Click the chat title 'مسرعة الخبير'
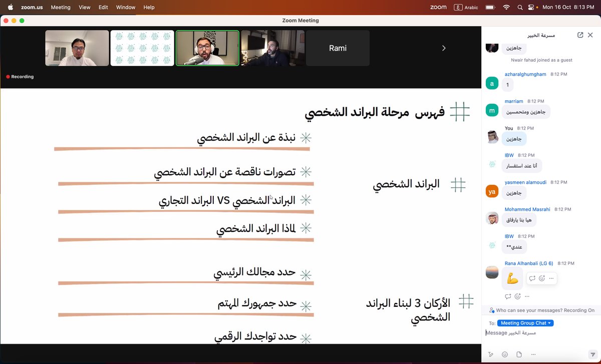This screenshot has width=601, height=364. (541, 36)
